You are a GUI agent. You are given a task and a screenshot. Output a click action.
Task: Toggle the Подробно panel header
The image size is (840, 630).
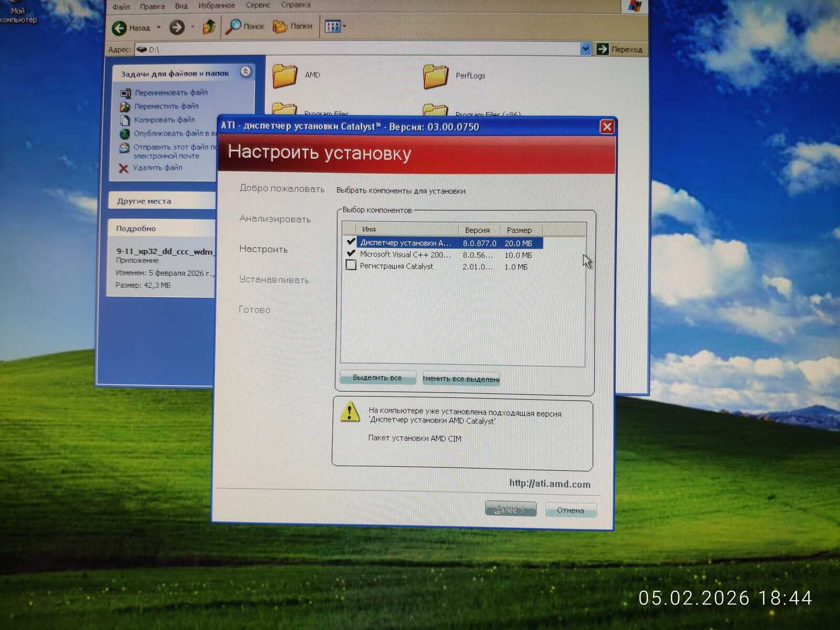point(161,229)
